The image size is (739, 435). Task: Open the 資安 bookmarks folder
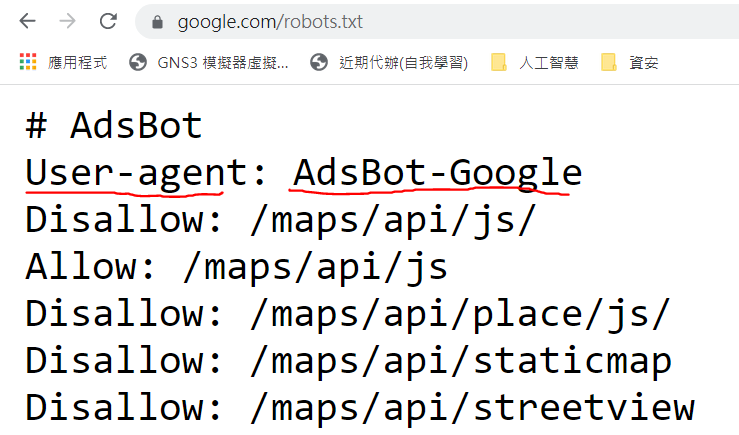click(644, 63)
